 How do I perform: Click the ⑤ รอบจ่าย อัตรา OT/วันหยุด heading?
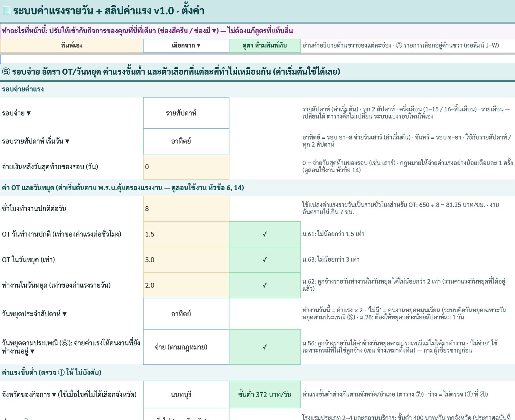tap(171, 71)
